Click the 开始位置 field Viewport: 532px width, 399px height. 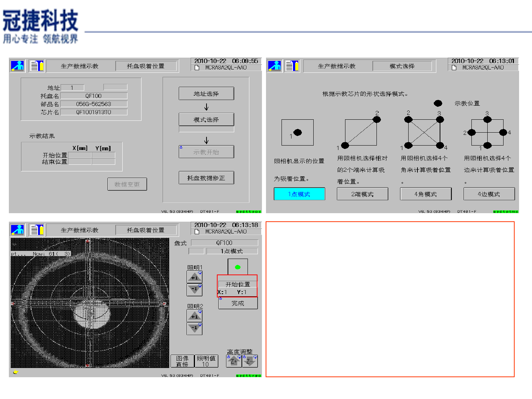(238, 284)
